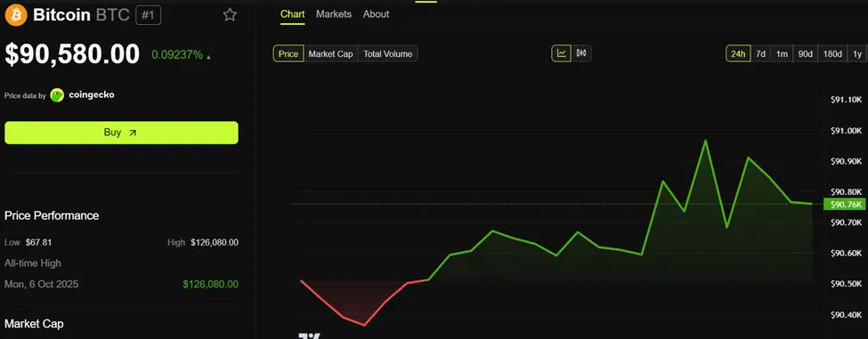Click the $90.76K current price marker
The image size is (868, 339).
pyautogui.click(x=845, y=205)
